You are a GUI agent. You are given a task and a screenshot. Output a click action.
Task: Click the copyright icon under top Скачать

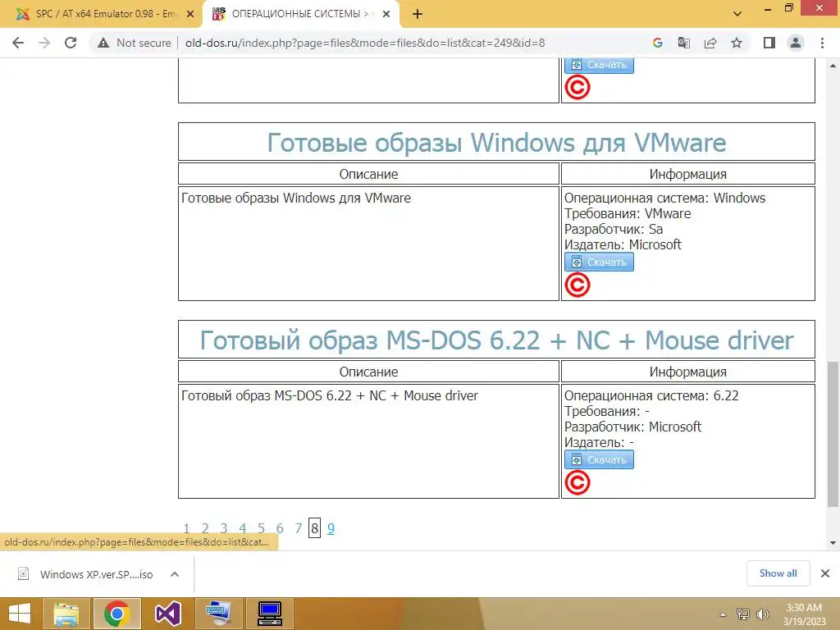point(577,87)
